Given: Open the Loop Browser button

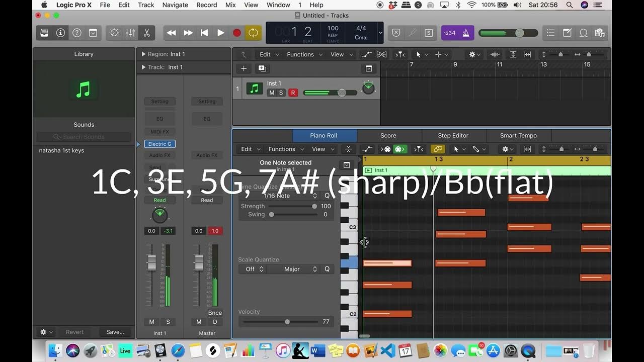Looking at the screenshot, I should [x=584, y=33].
